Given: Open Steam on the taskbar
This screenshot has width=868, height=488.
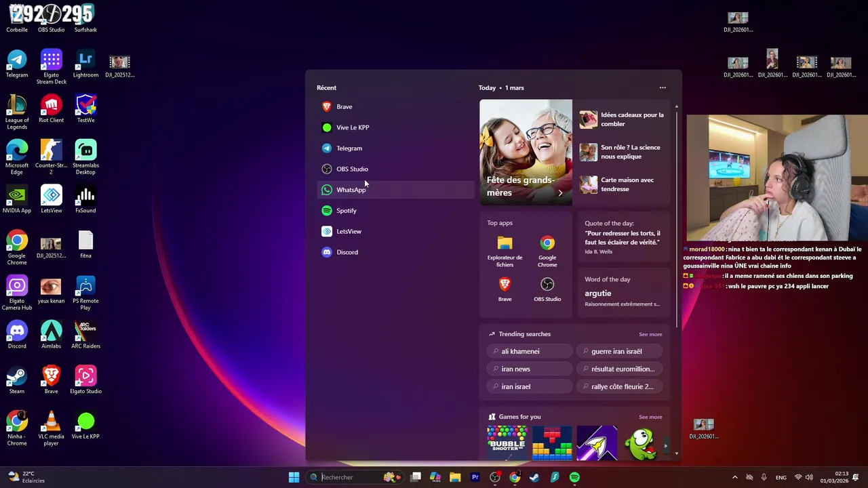Looking at the screenshot, I should click(x=534, y=477).
